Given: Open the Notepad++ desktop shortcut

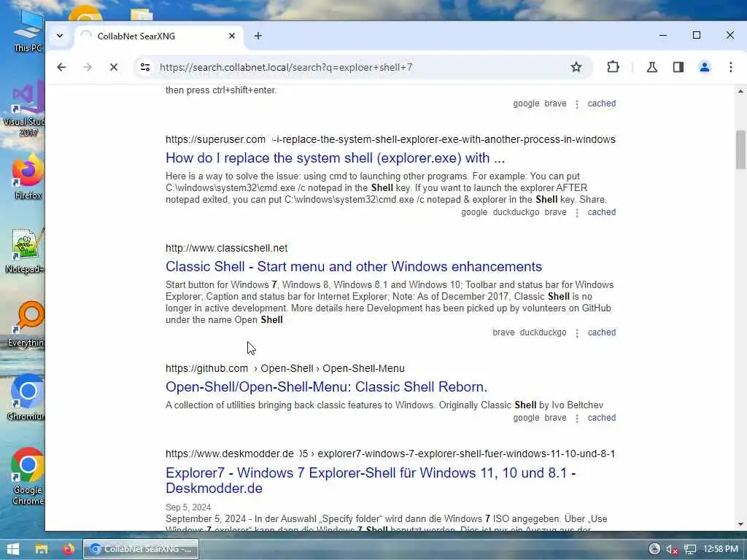Looking at the screenshot, I should coord(26,251).
